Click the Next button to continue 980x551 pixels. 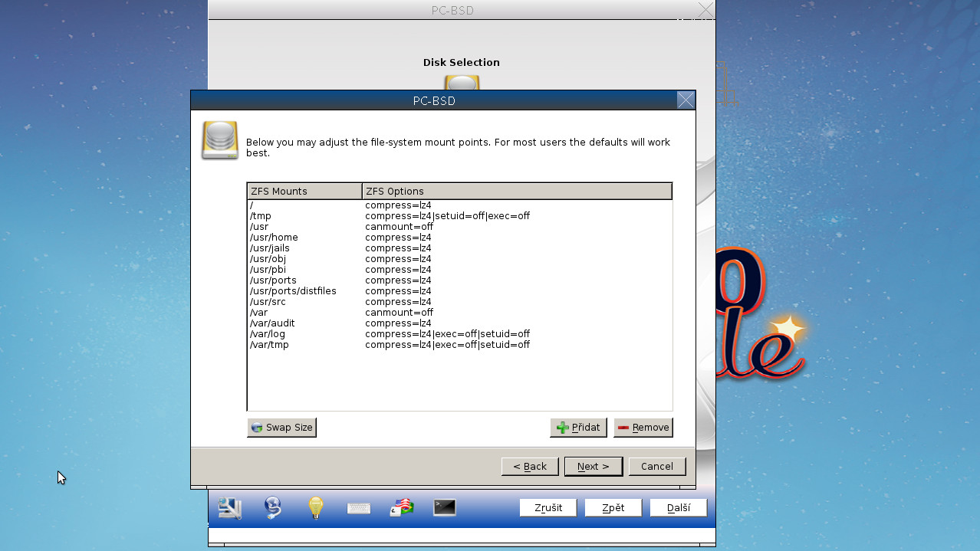(594, 466)
